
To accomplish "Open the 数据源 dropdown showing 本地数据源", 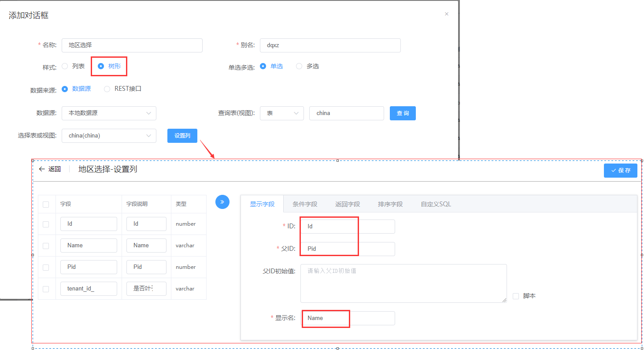I will point(109,113).
